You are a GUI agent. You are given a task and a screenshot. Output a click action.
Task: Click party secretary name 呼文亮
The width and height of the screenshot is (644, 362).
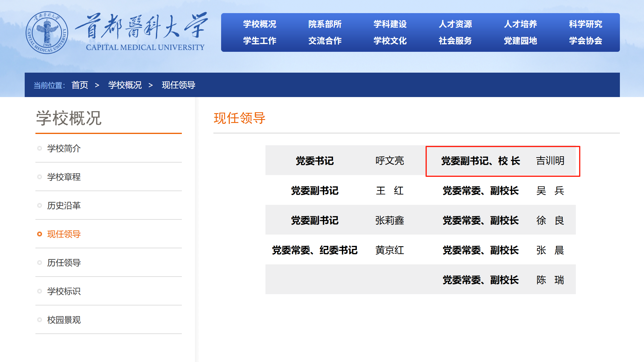tap(389, 161)
